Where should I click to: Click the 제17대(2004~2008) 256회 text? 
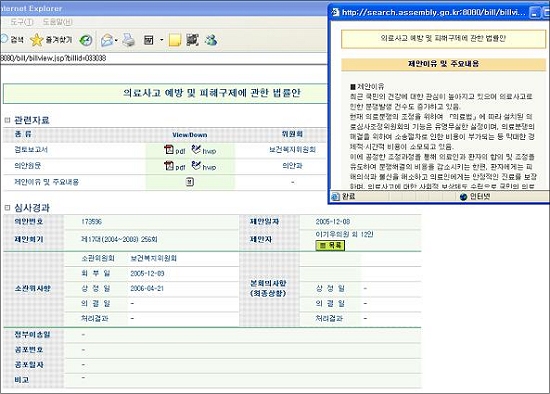(119, 239)
